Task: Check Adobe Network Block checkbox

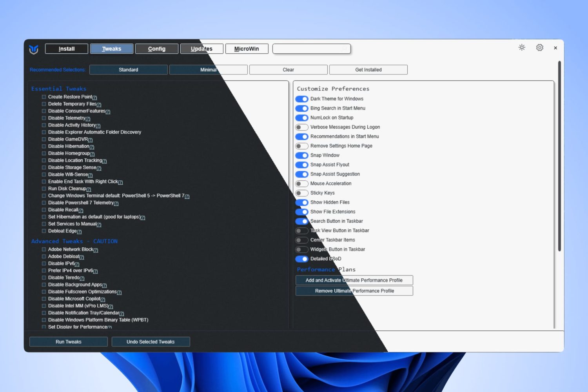Action: [x=44, y=249]
